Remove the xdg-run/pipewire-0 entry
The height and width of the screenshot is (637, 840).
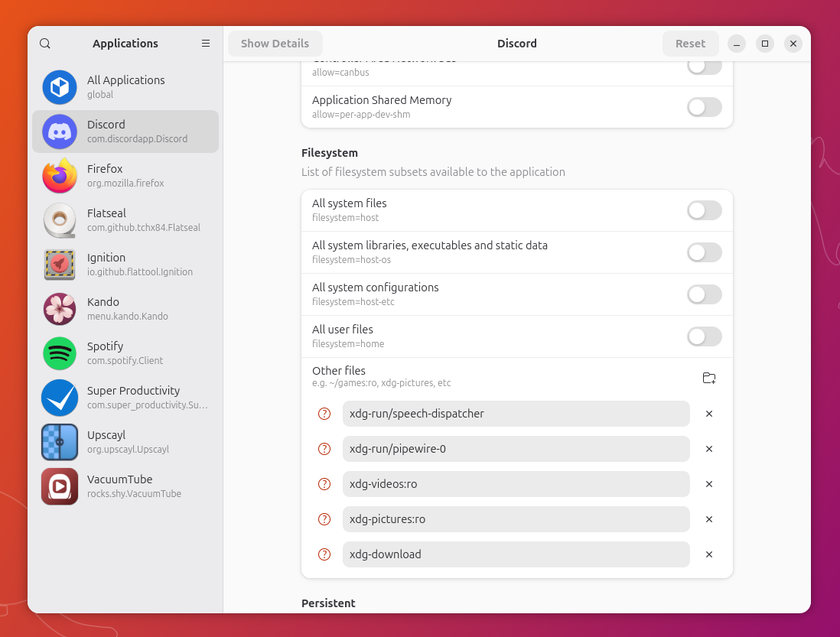(x=708, y=449)
